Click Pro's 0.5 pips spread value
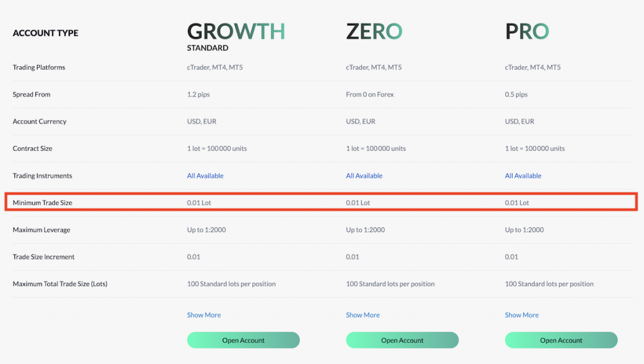644x364 pixels. pos(516,94)
